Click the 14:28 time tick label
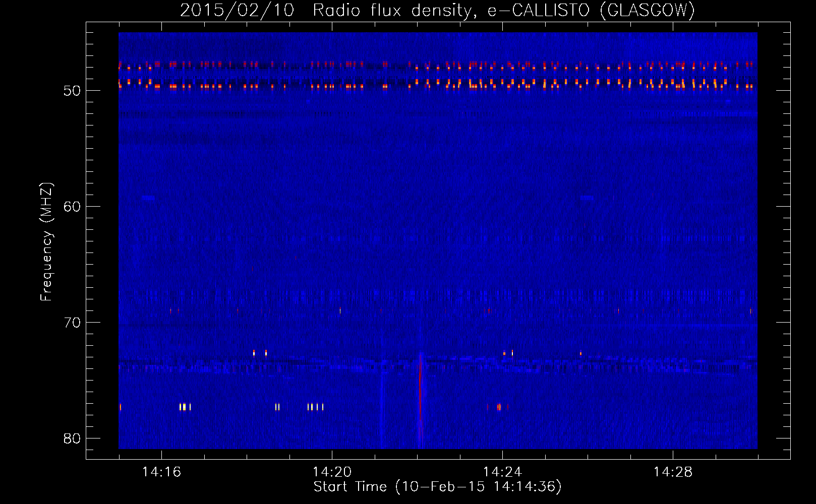This screenshot has width=816, height=504. 673,472
